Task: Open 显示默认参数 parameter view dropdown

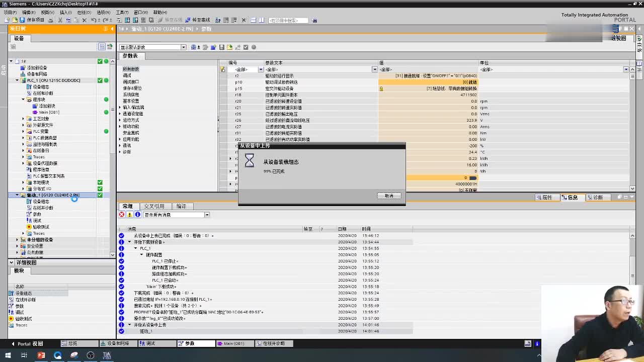Action: point(183,47)
